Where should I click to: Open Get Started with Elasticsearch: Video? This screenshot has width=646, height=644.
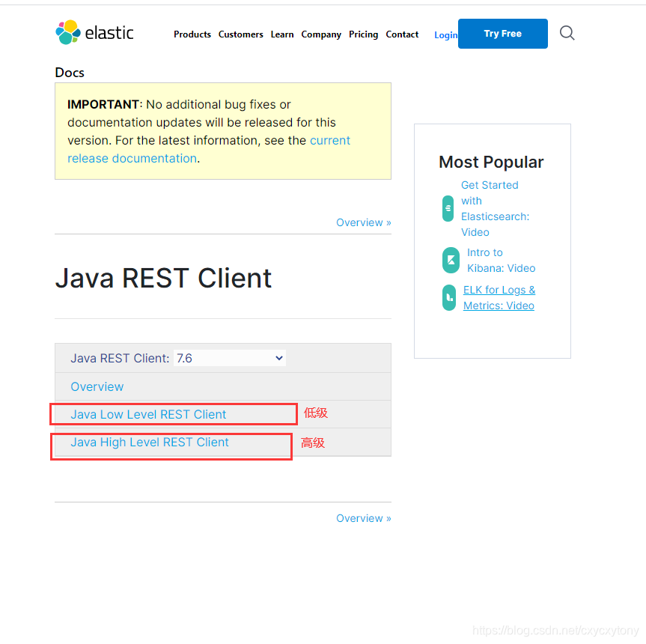[x=495, y=208]
